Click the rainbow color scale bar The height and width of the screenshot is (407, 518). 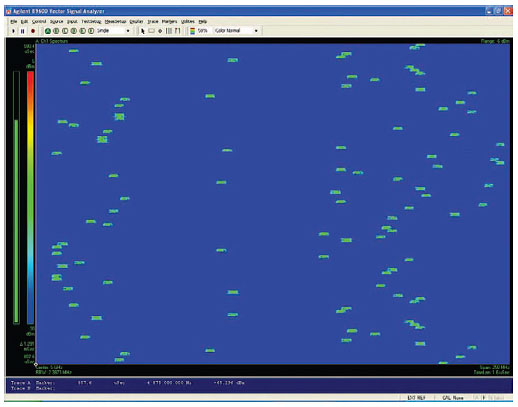click(x=30, y=197)
